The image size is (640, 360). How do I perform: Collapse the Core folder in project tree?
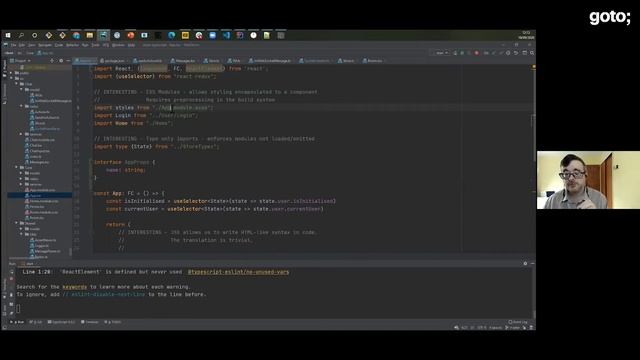[17, 167]
